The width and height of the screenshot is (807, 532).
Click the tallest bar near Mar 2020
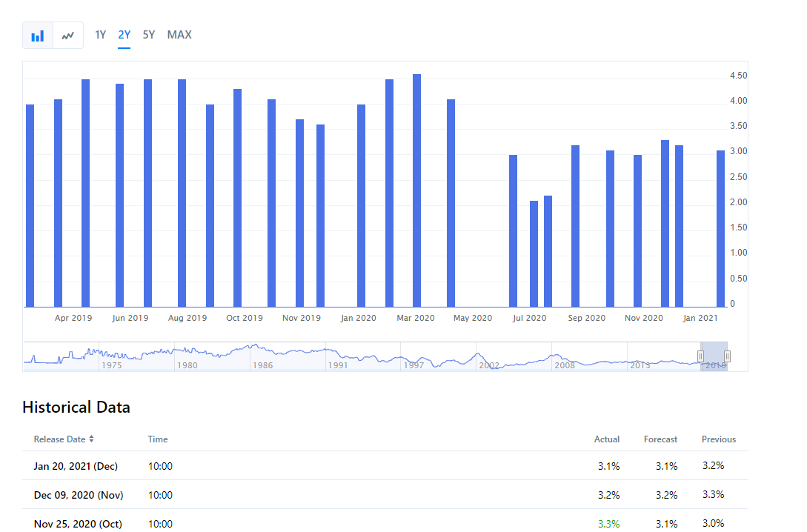click(x=416, y=190)
